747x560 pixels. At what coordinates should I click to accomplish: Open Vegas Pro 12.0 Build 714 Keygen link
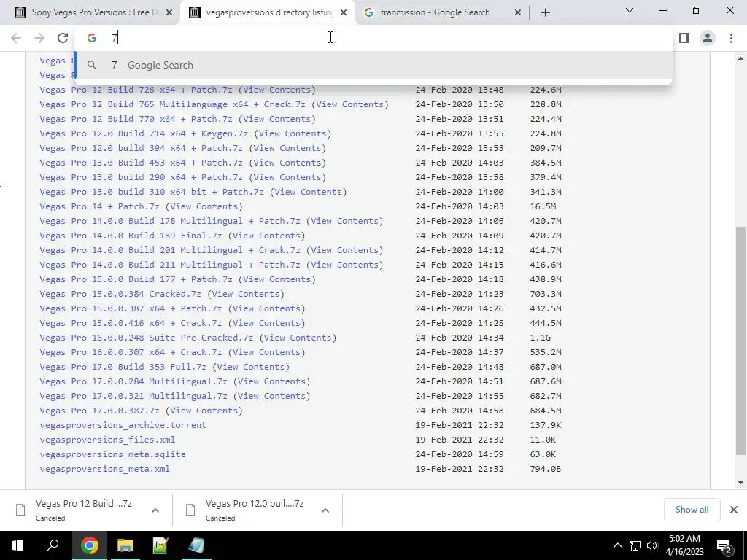tap(144, 133)
